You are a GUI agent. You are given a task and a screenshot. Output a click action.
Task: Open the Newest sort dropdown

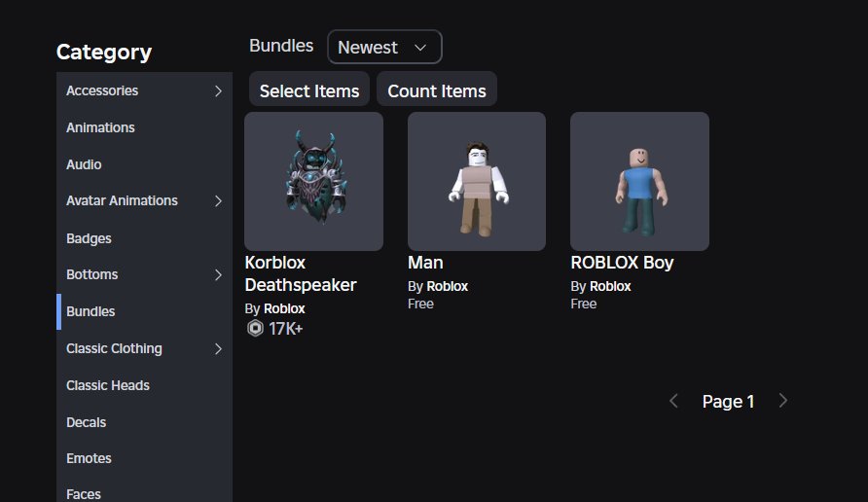(x=384, y=47)
